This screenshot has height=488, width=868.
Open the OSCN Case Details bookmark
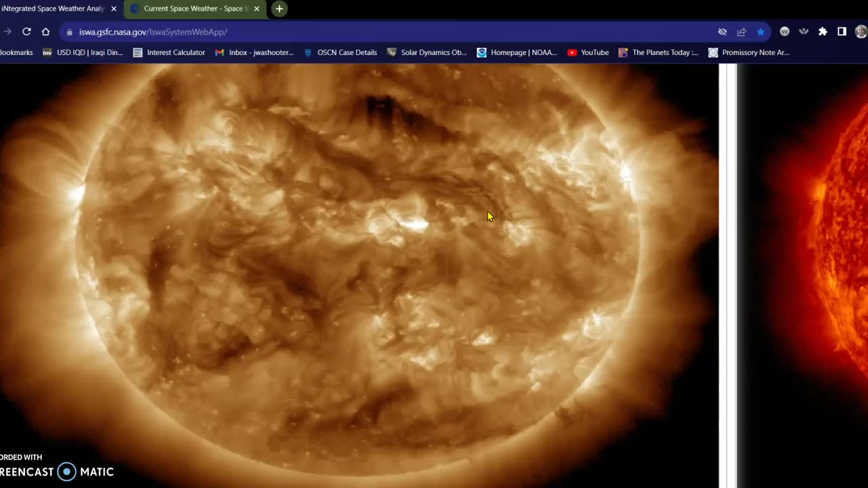(x=340, y=52)
